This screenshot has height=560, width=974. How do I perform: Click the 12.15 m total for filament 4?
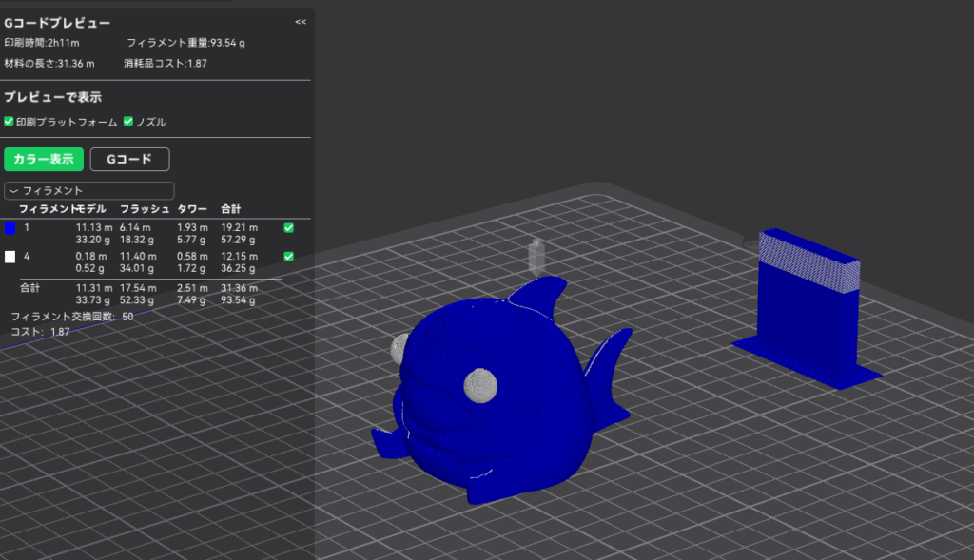coord(239,257)
